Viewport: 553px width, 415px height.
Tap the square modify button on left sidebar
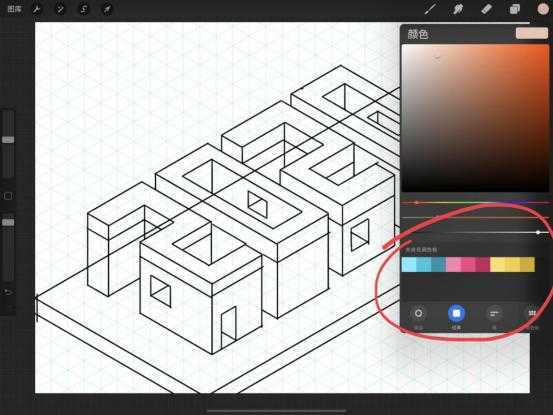[8, 196]
